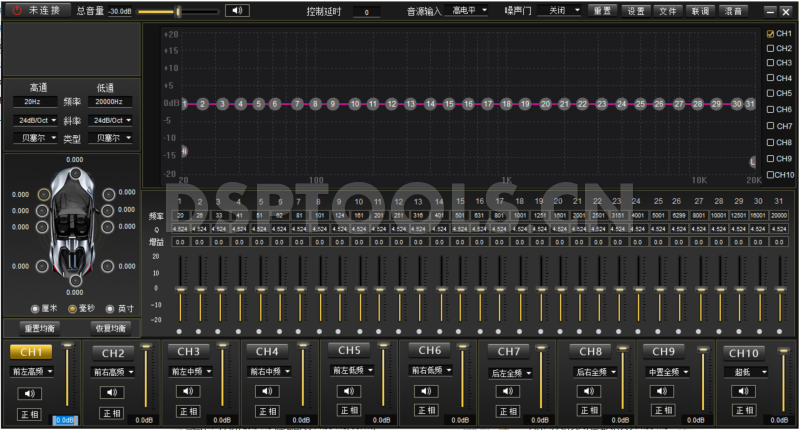
Task: Select the 厘米 unit radio button
Action: (x=37, y=308)
